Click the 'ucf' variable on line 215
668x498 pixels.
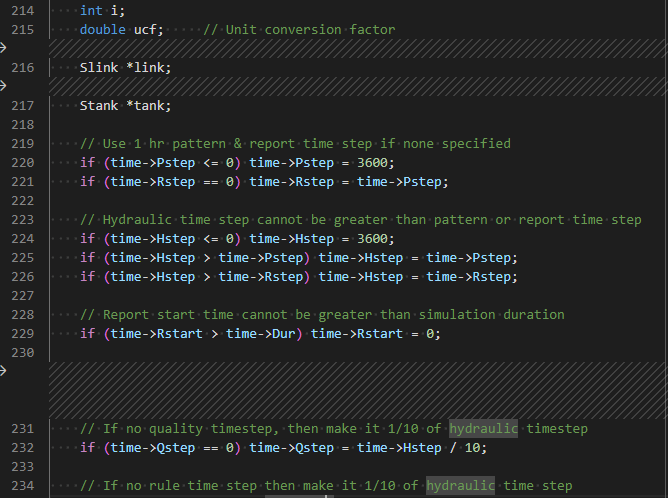coord(147,30)
